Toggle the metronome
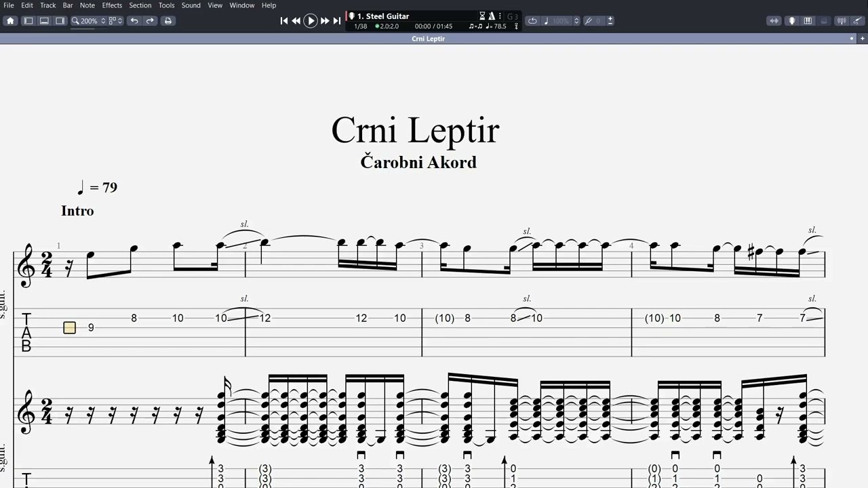This screenshot has width=868, height=488. 492,16
